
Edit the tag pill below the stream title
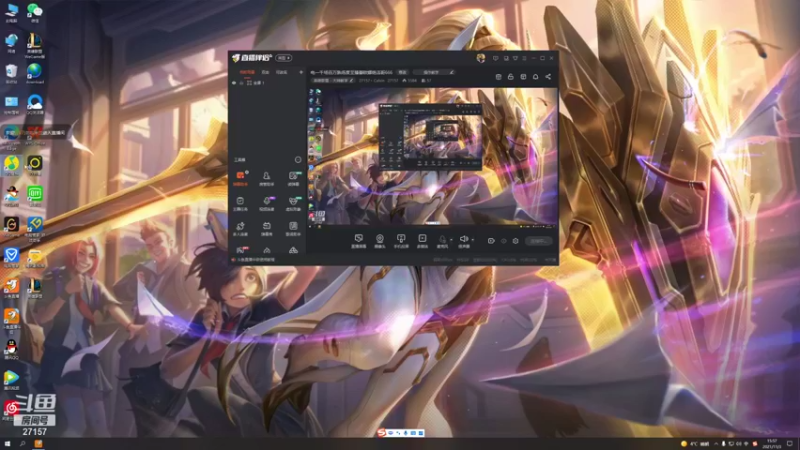point(334,81)
